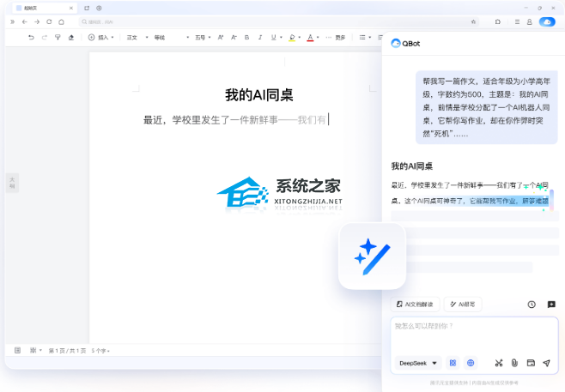
Task: Send the message with paper plane
Action: coord(547,363)
